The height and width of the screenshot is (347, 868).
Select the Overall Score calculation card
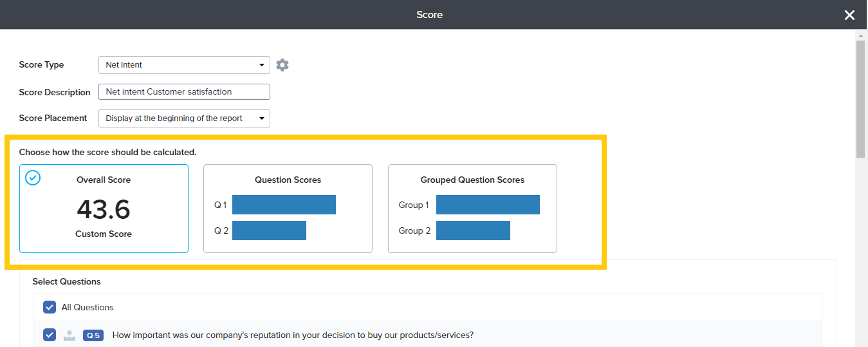pyautogui.click(x=104, y=209)
